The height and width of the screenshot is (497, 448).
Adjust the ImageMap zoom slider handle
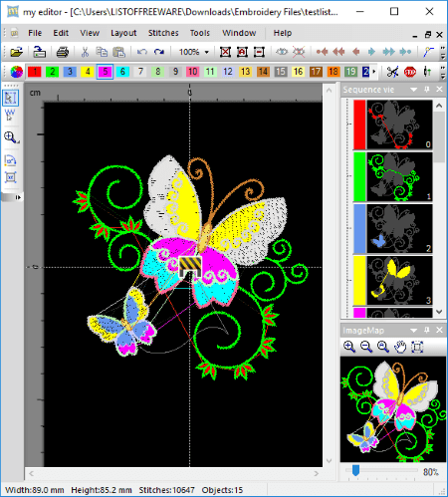355,470
